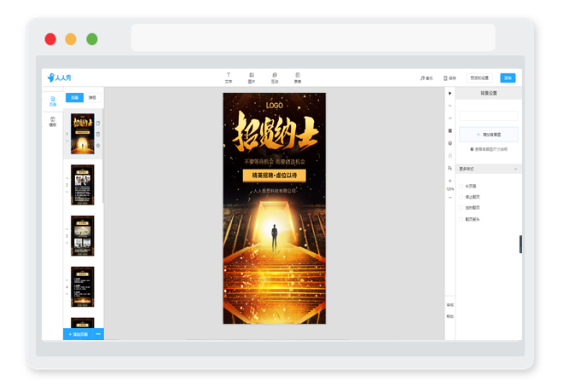
Task: Click the grayed document icon in vertical toolbar
Action: point(450,156)
